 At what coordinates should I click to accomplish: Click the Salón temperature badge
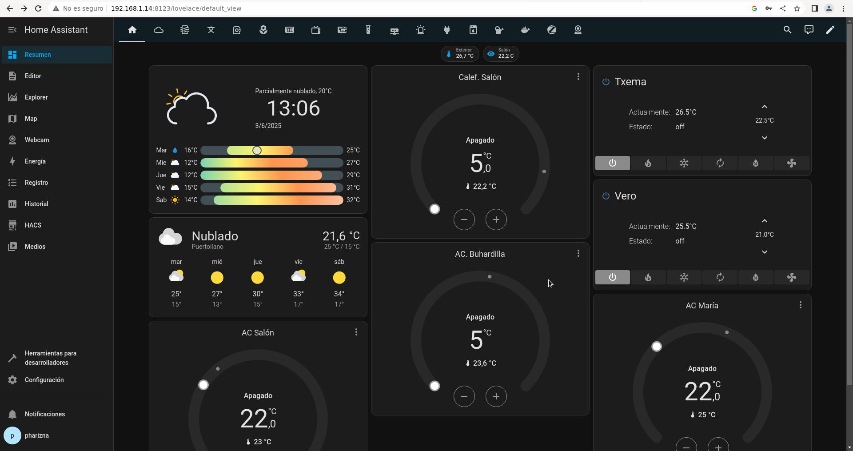[500, 54]
